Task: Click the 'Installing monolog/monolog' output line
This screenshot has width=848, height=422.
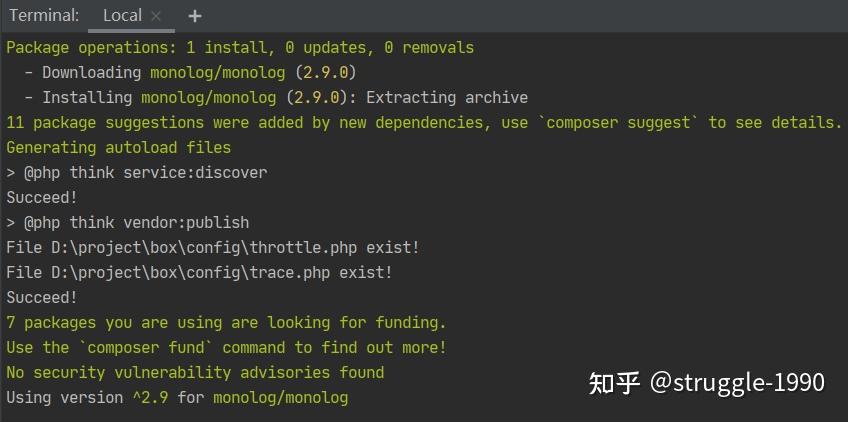Action: tap(276, 97)
